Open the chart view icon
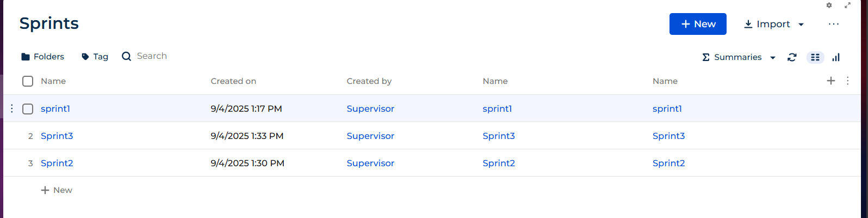The width and height of the screenshot is (868, 218). tap(836, 57)
